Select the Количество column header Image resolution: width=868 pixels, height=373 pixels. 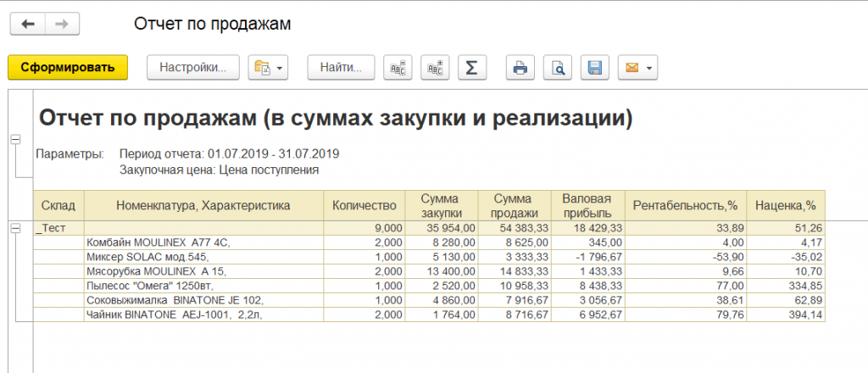pos(364,206)
